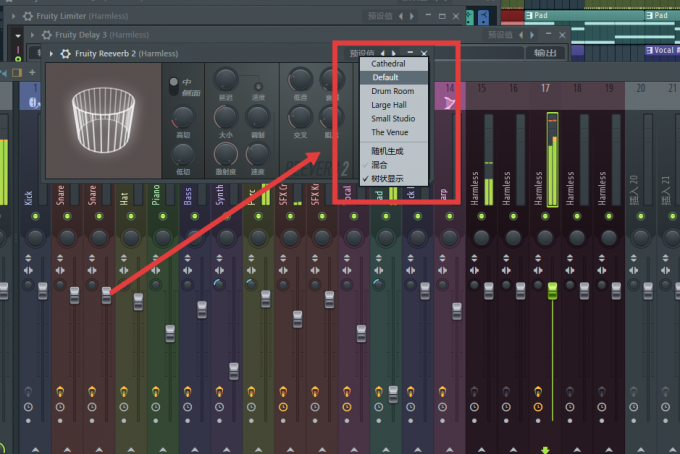Expand the Fruity Limiter plugin arrow
The width and height of the screenshot is (680, 454).
14,16
